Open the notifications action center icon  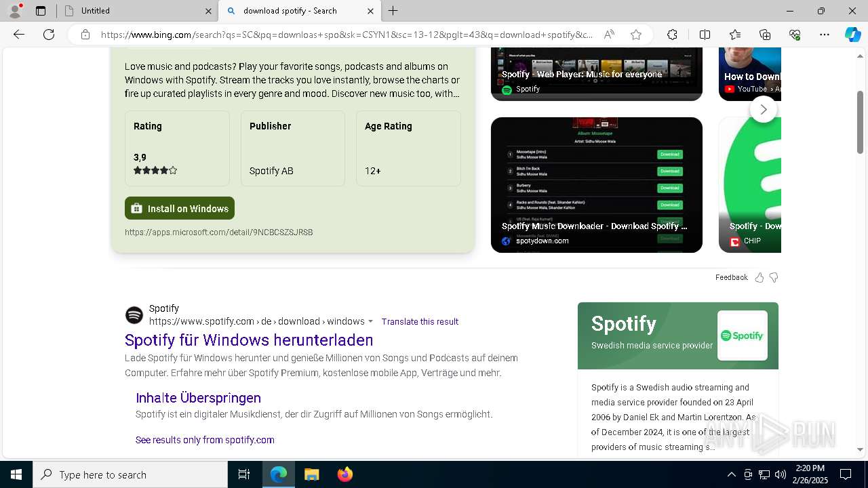(846, 474)
